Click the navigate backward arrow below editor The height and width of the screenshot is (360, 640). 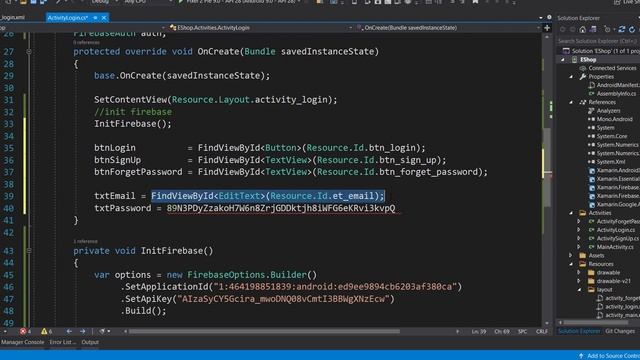pyautogui.click(x=69, y=331)
